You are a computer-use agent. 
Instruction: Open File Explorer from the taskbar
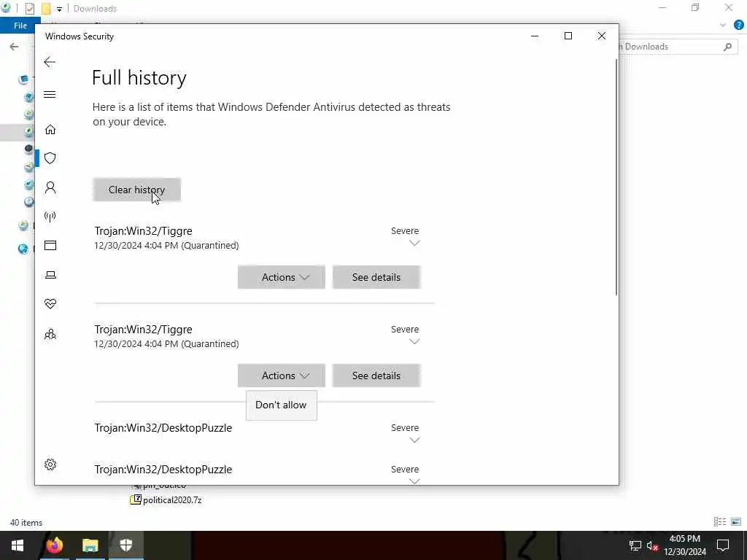pyautogui.click(x=90, y=545)
